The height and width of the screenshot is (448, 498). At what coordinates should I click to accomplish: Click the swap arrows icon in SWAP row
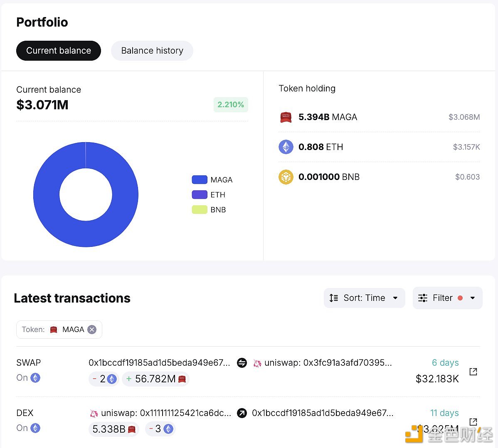click(242, 362)
